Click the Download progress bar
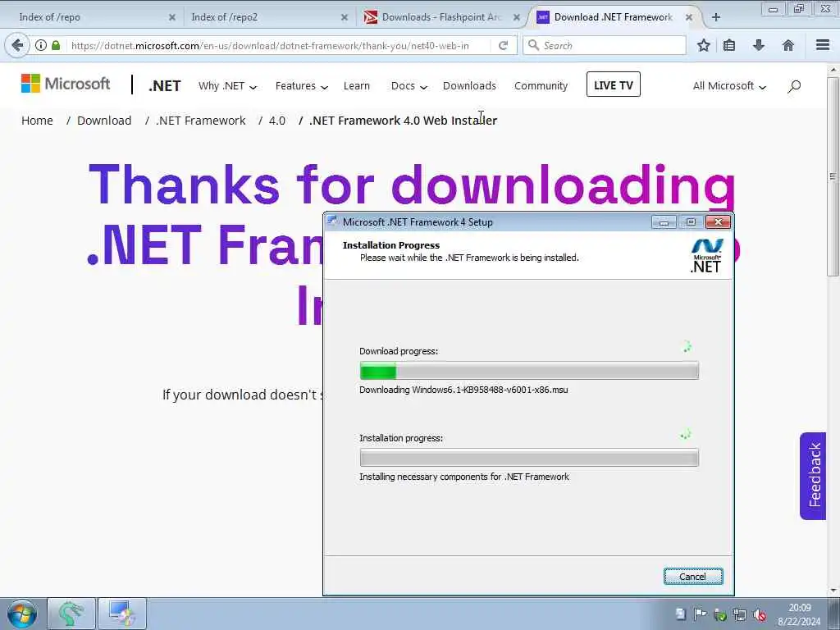The width and height of the screenshot is (840, 630). pyautogui.click(x=529, y=370)
